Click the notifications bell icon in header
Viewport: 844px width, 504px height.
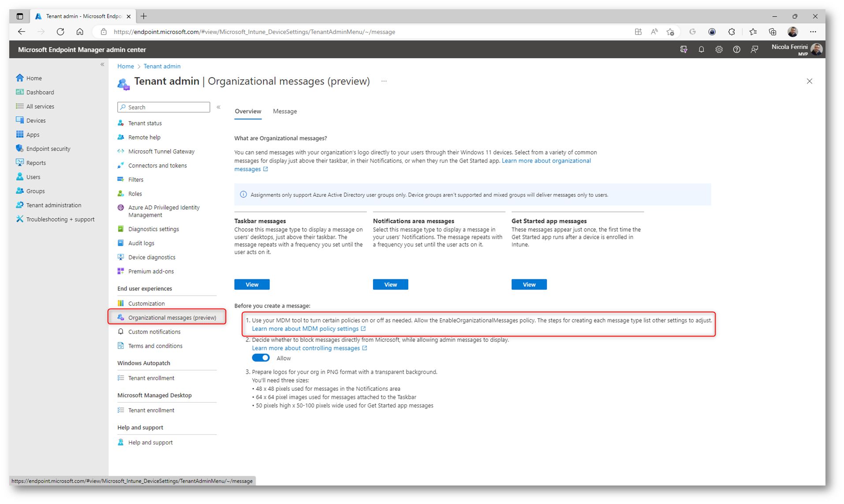coord(701,49)
